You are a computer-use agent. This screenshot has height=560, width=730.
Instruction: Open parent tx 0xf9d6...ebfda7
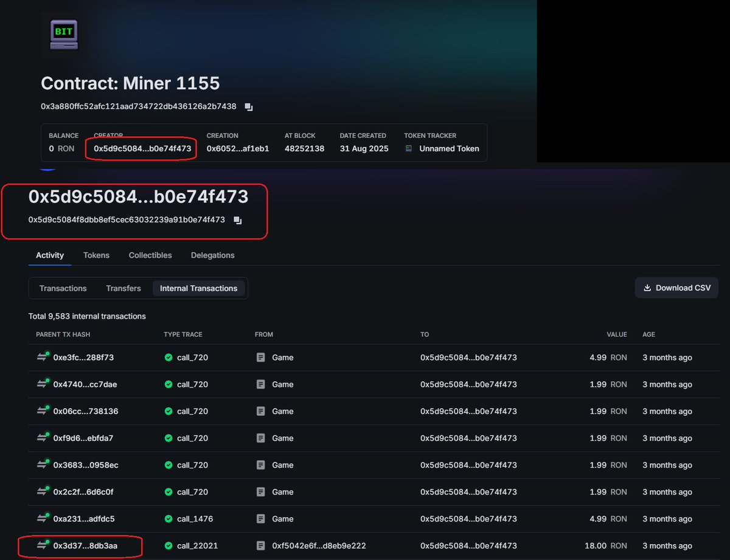click(x=83, y=438)
